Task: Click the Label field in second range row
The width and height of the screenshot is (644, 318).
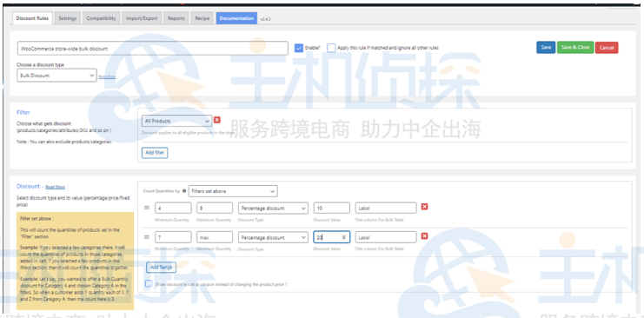Action: (x=386, y=237)
